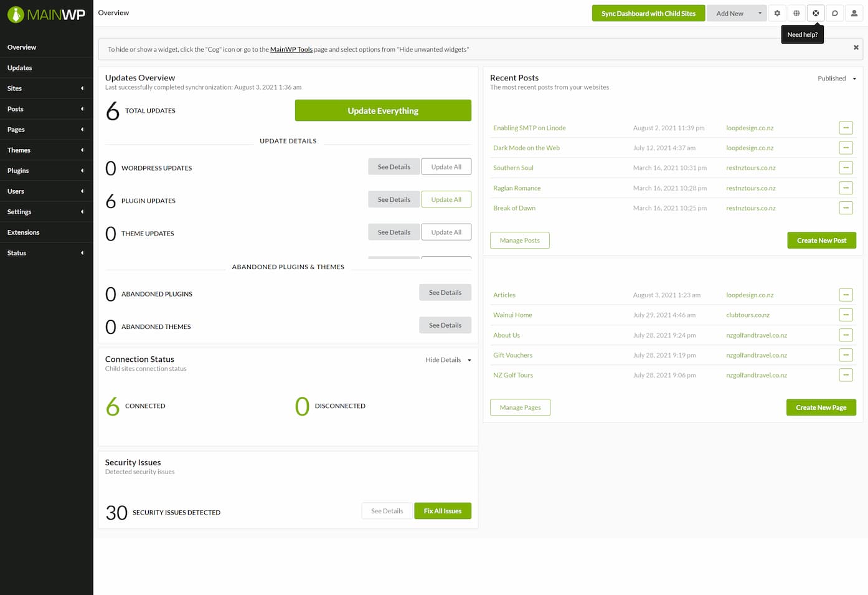Open actions menu for Enabling SMTP on Linode
The image size is (868, 595).
click(846, 128)
